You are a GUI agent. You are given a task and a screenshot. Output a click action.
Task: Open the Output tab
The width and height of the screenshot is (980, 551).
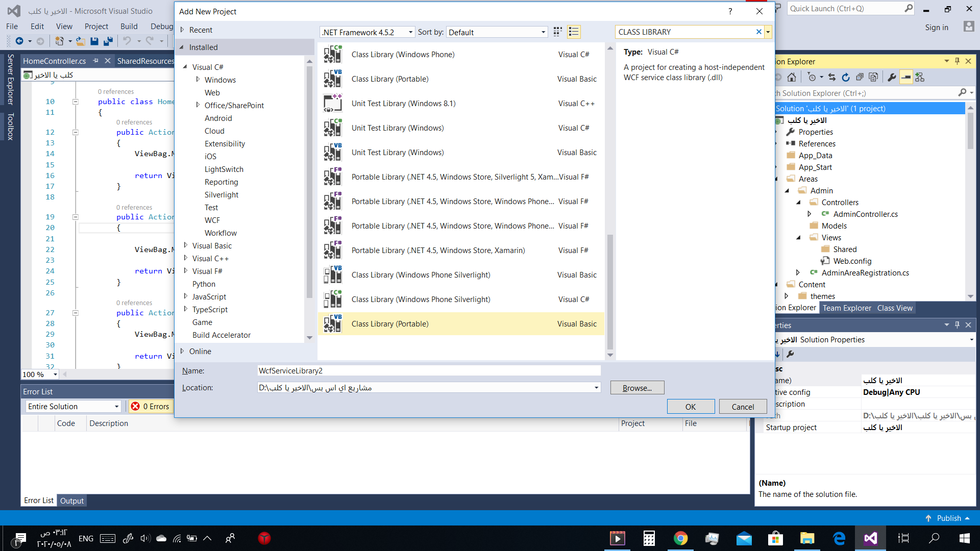(71, 500)
